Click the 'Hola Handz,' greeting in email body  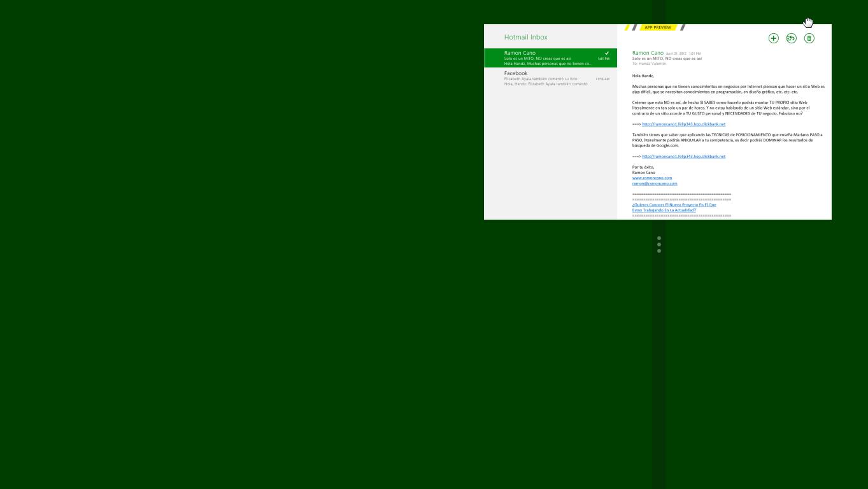pos(643,76)
